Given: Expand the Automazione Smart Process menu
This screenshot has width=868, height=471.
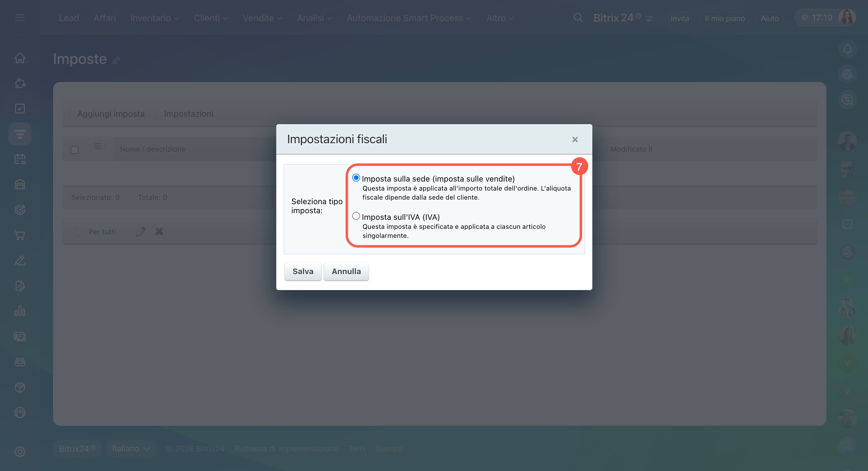Looking at the screenshot, I should pos(409,18).
